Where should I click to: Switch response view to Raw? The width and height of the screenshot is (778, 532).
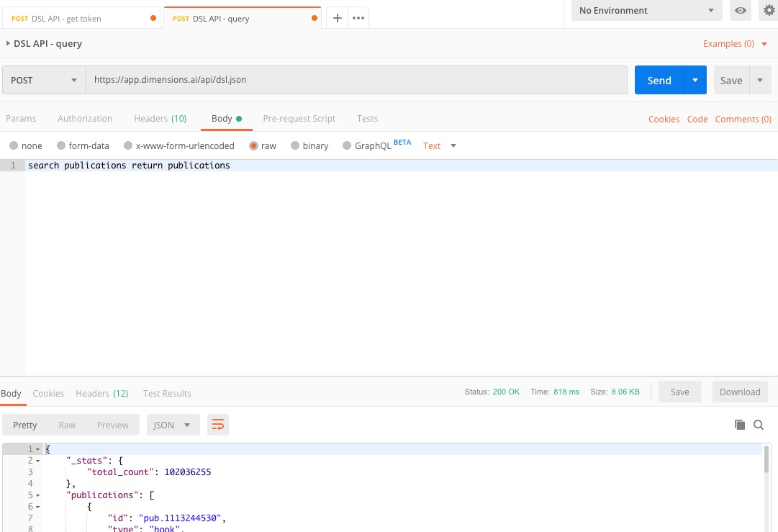pyautogui.click(x=67, y=425)
